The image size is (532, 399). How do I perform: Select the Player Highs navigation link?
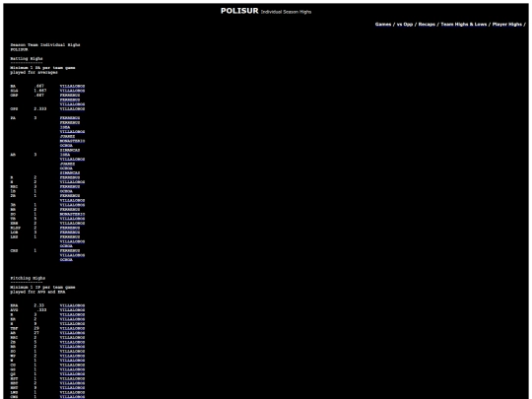pyautogui.click(x=507, y=25)
